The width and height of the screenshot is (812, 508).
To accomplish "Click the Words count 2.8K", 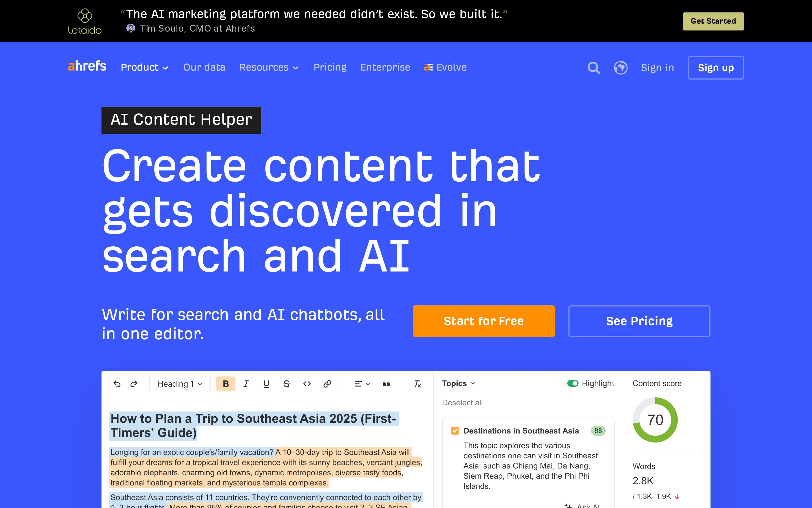I will point(643,481).
